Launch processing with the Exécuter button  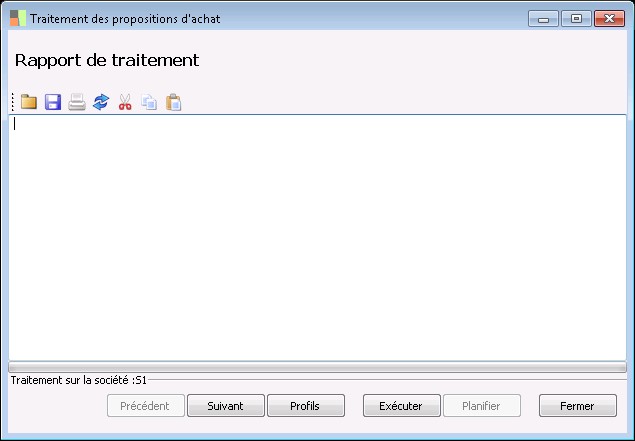tap(402, 406)
